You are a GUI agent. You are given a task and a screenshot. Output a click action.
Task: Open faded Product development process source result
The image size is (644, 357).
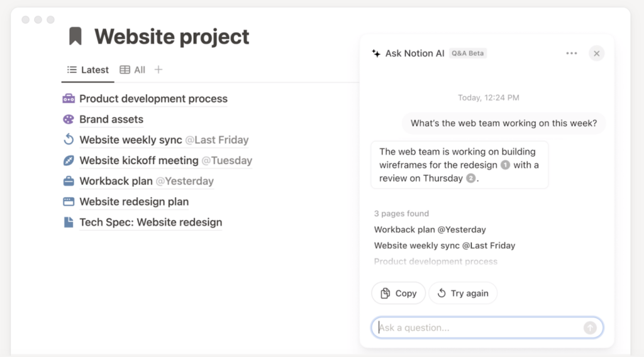(435, 261)
